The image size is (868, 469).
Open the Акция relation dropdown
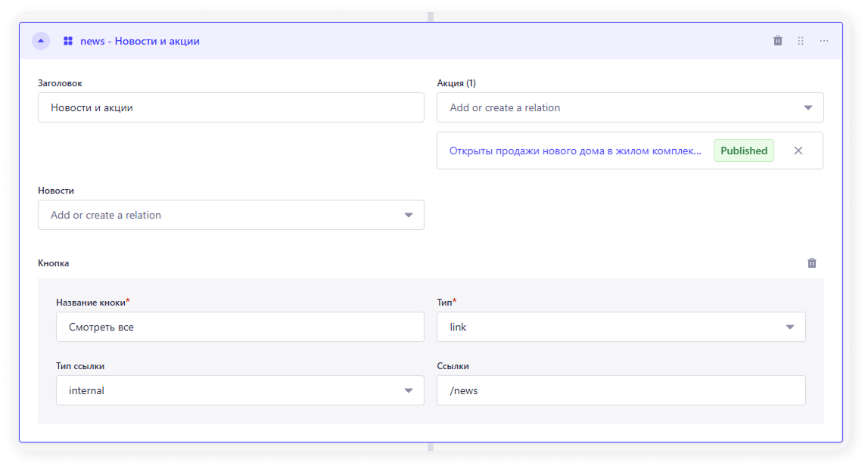pos(630,107)
